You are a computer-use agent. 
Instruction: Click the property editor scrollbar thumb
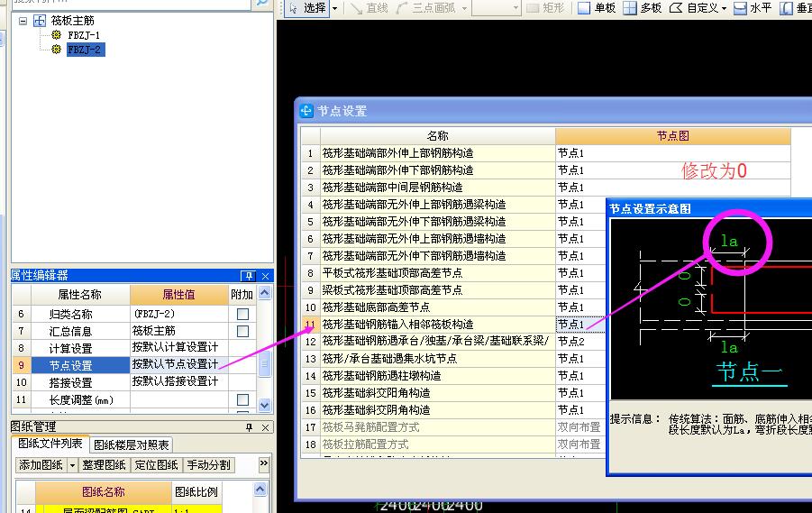coord(265,363)
